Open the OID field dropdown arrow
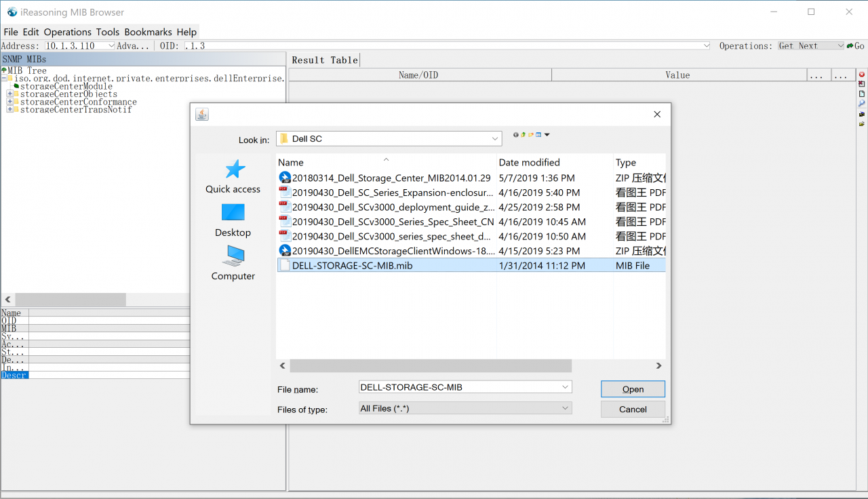Viewport: 868px width, 499px height. click(x=706, y=46)
